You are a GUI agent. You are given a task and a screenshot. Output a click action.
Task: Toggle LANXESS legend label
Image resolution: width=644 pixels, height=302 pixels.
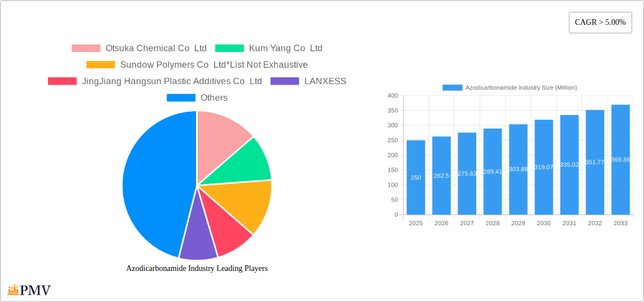(x=325, y=81)
